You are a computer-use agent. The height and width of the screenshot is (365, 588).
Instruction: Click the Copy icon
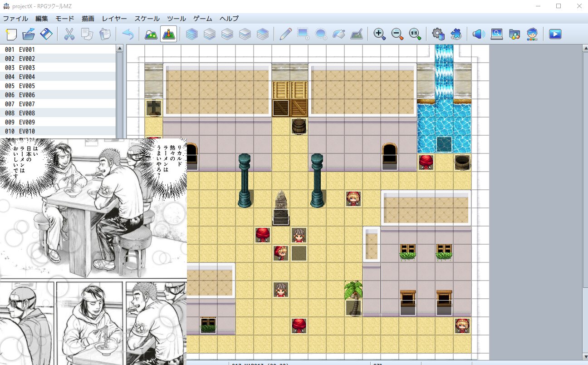click(x=87, y=34)
